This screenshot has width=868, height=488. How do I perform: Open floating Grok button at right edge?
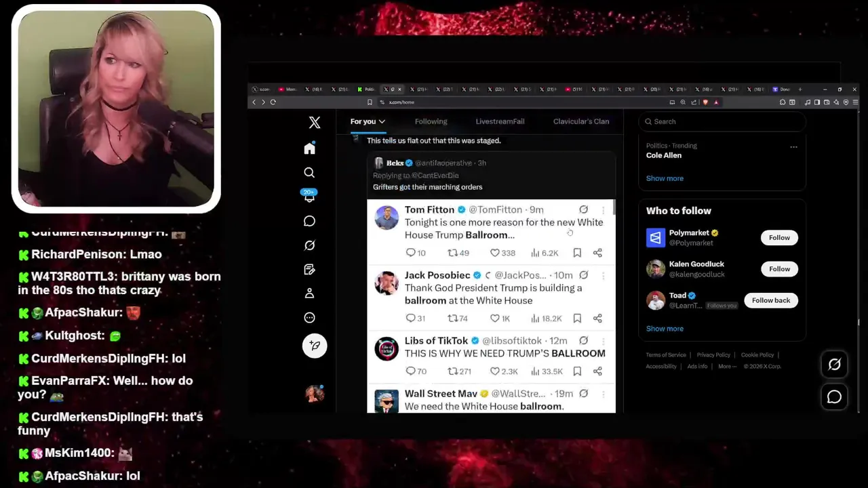pyautogui.click(x=834, y=365)
